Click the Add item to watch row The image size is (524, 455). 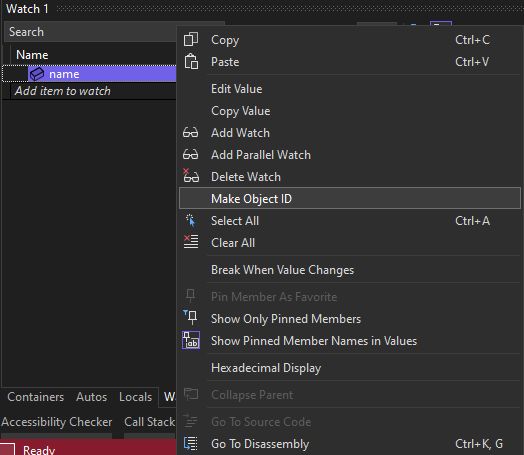tap(89, 91)
